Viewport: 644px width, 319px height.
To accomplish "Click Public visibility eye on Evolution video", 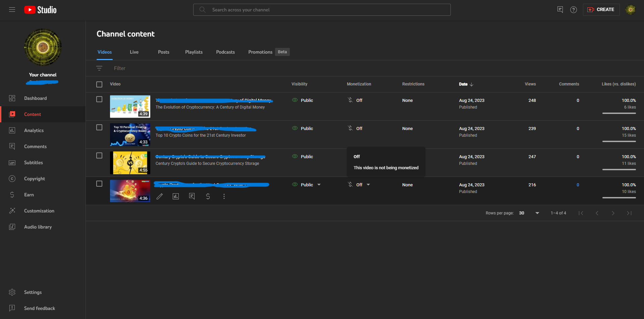I will click(295, 100).
